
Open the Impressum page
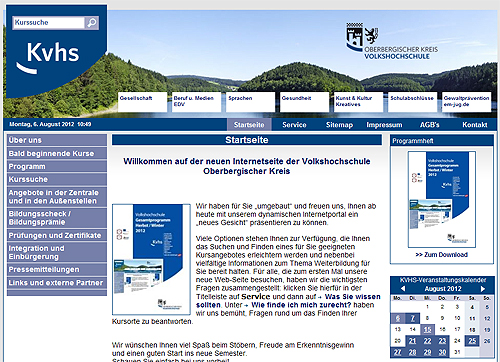(384, 125)
